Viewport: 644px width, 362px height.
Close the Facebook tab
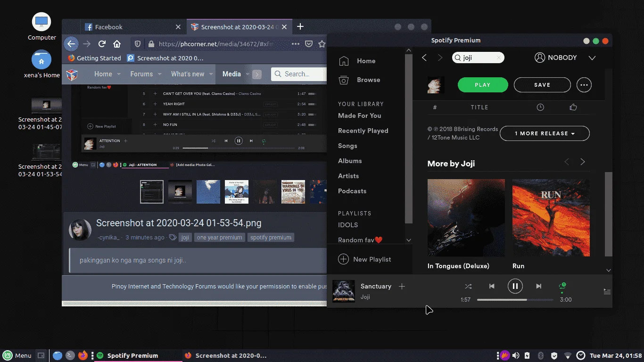click(178, 27)
